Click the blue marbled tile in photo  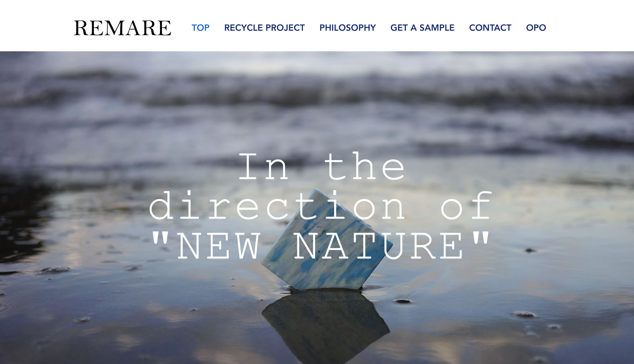tap(327, 240)
